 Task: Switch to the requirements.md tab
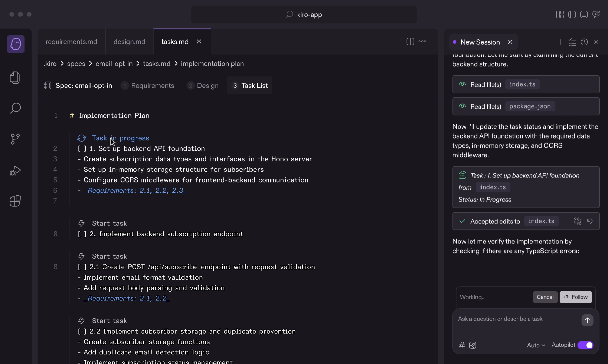coord(71,42)
